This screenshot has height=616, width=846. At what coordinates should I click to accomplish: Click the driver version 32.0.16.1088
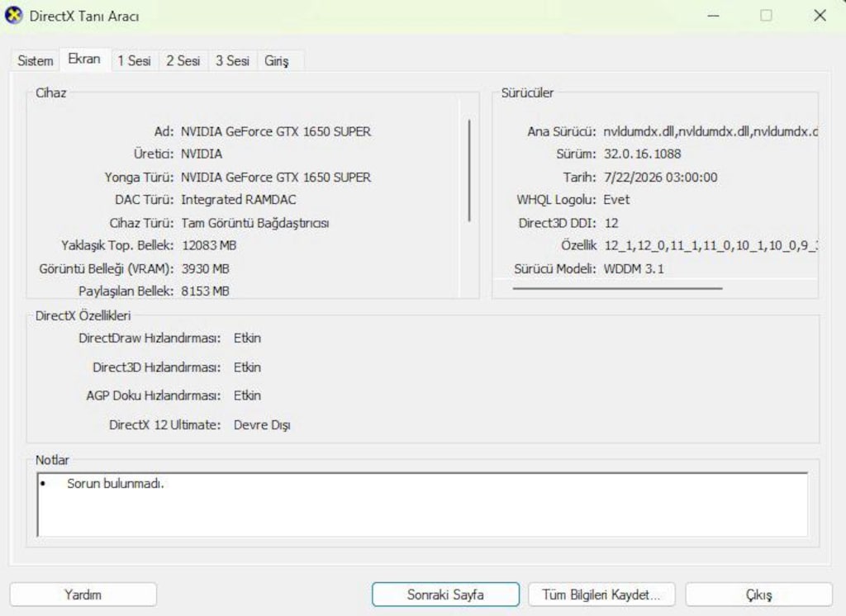642,154
